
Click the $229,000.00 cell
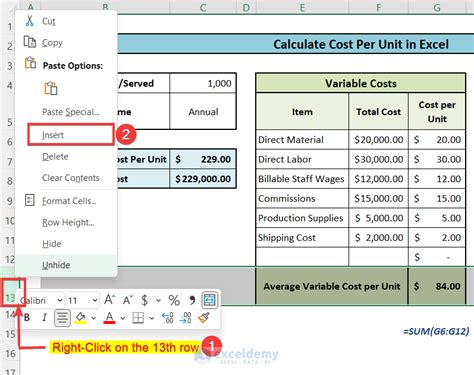tap(203, 179)
